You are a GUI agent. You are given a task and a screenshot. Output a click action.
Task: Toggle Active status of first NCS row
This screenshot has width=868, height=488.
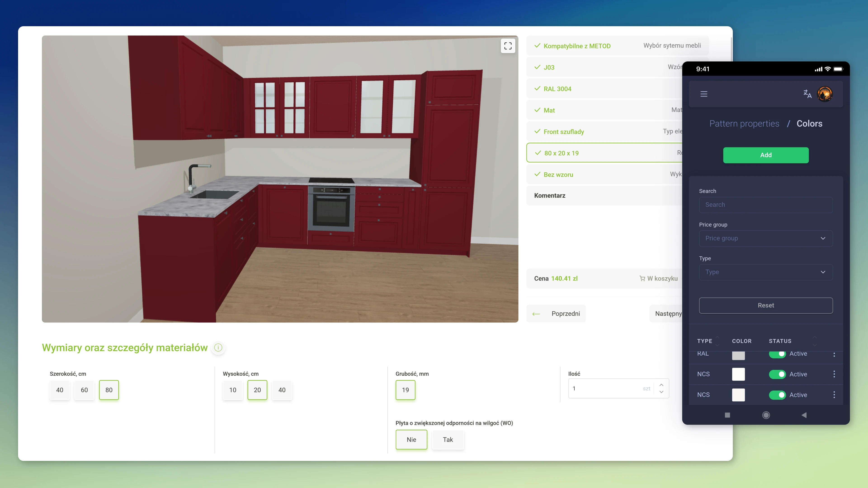777,374
